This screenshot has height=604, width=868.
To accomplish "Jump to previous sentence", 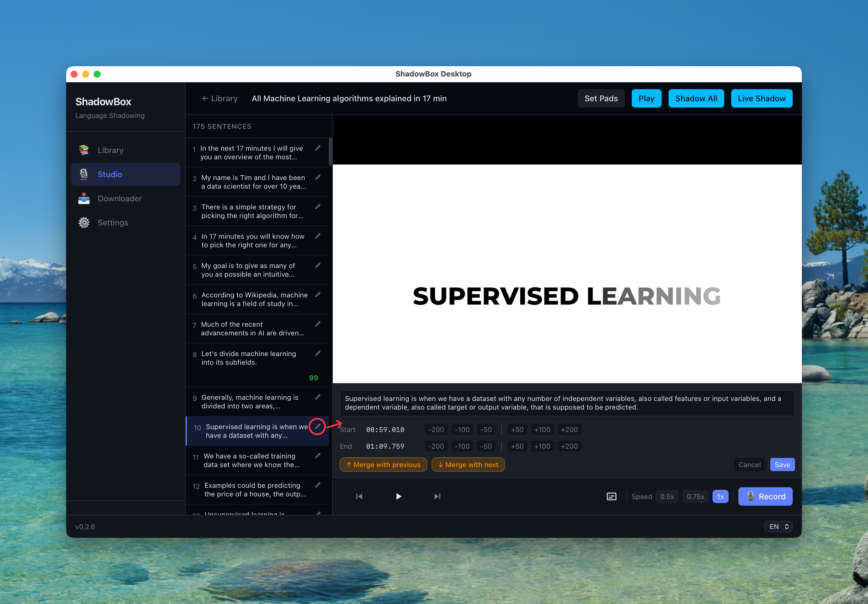I will (x=359, y=497).
